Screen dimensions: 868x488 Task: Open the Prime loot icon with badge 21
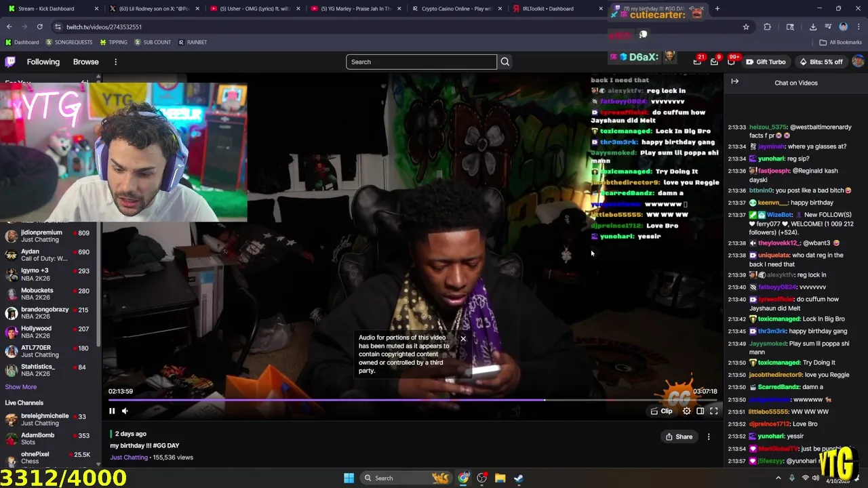[697, 61]
